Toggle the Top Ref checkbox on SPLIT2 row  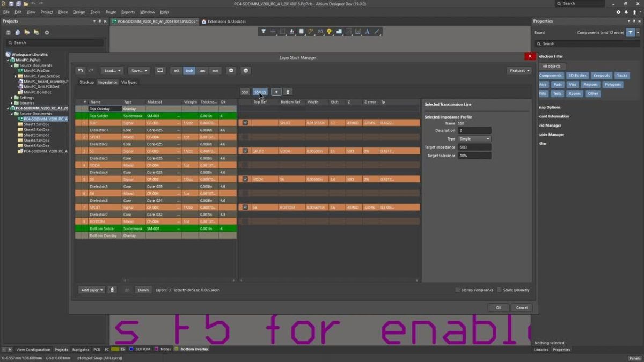245,151
